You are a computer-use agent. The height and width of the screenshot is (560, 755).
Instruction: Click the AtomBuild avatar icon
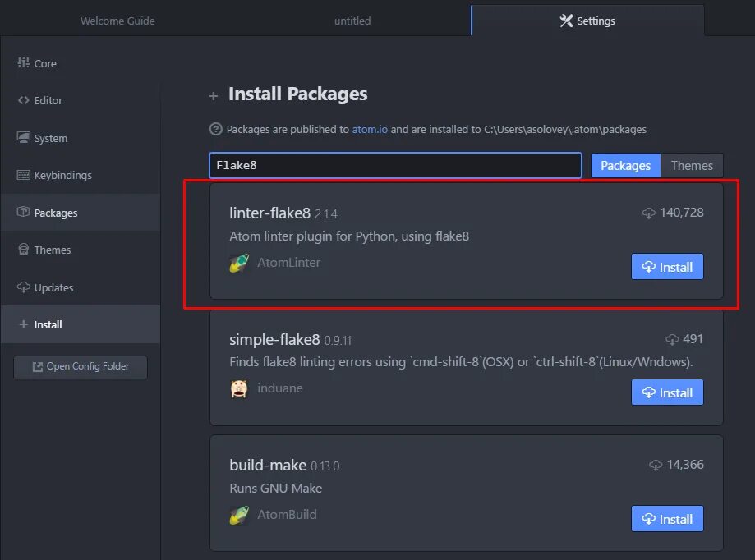[x=239, y=515]
